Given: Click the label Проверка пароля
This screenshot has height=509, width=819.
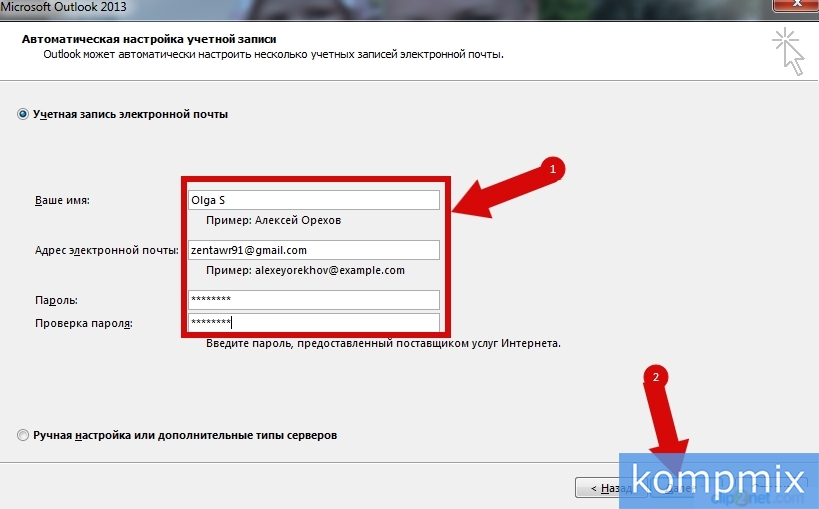Looking at the screenshot, I should (x=84, y=323).
